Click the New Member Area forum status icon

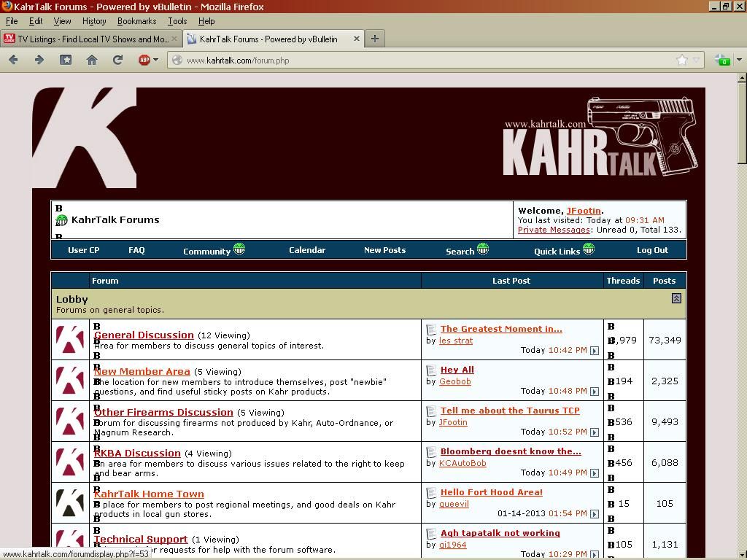70,381
